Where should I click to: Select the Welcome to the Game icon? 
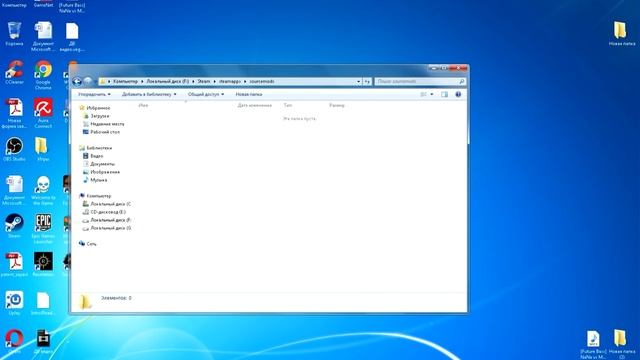click(x=43, y=190)
